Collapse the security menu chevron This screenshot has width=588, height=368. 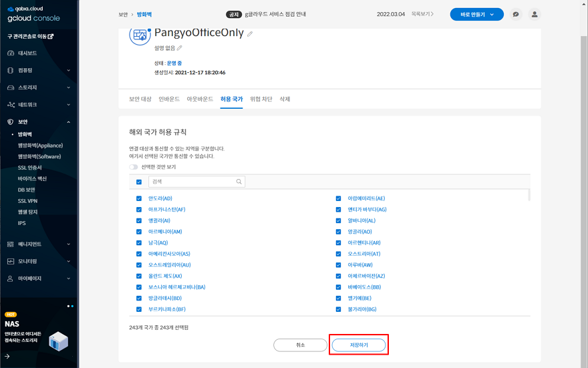point(69,122)
